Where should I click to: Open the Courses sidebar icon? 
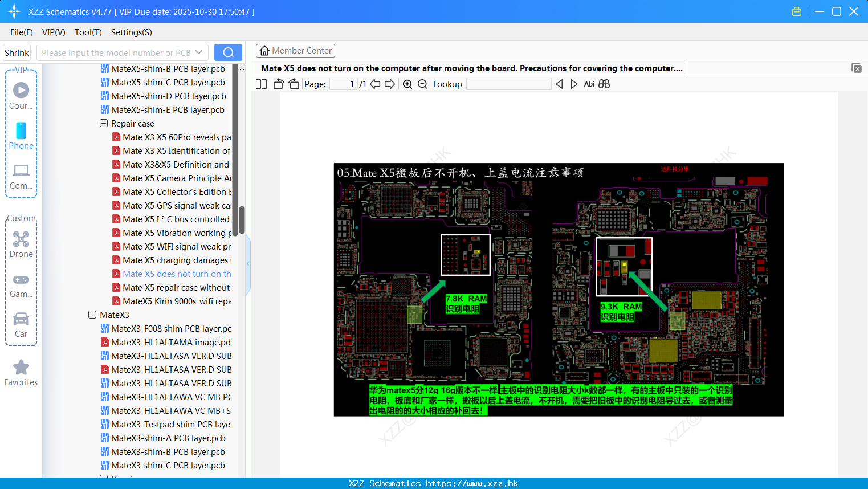[21, 96]
